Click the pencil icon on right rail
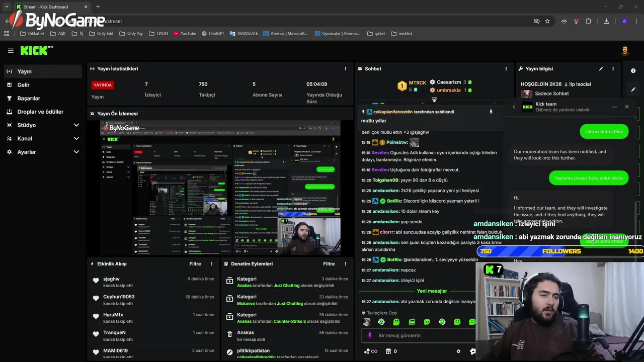This screenshot has height=362, width=644. pyautogui.click(x=633, y=89)
